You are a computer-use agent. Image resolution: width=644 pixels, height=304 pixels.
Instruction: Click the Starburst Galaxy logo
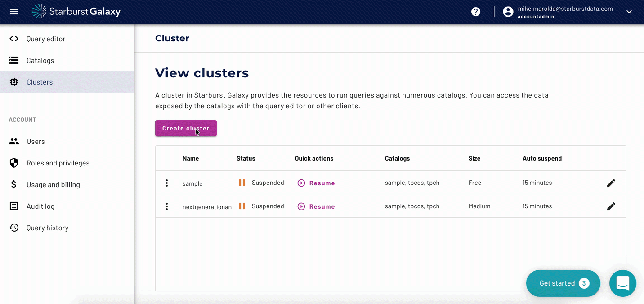(76, 12)
